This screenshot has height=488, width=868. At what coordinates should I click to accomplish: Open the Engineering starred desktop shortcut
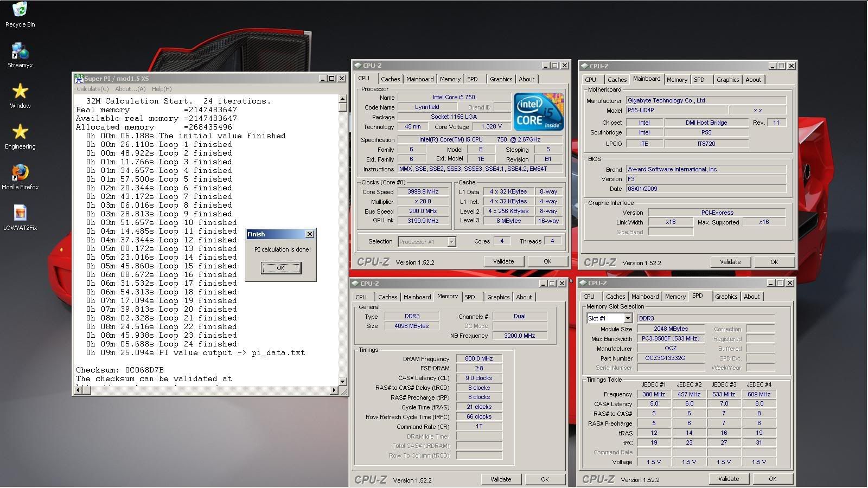point(20,132)
